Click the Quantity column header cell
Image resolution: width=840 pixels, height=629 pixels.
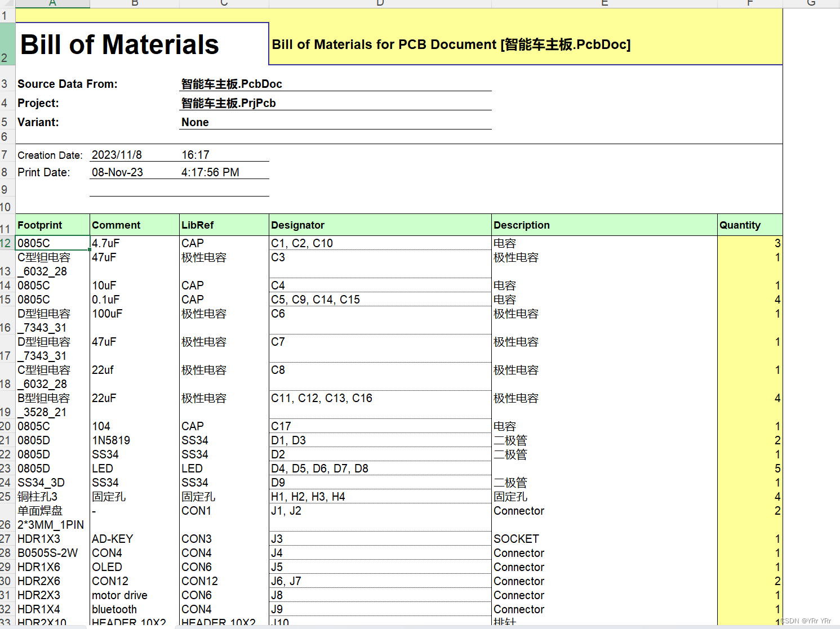pos(750,225)
